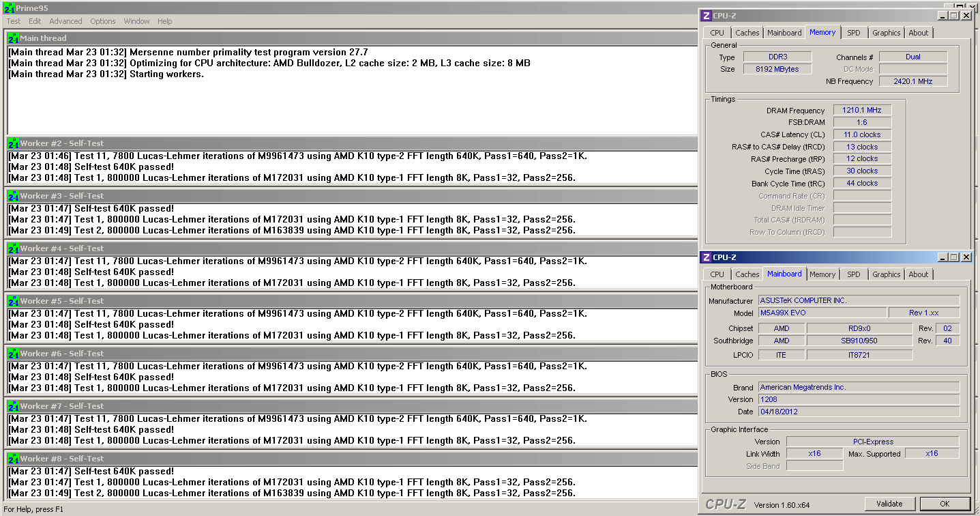Click the BIOS Version field showing 1208
Viewport: 980px width, 516px height.
[x=858, y=399]
